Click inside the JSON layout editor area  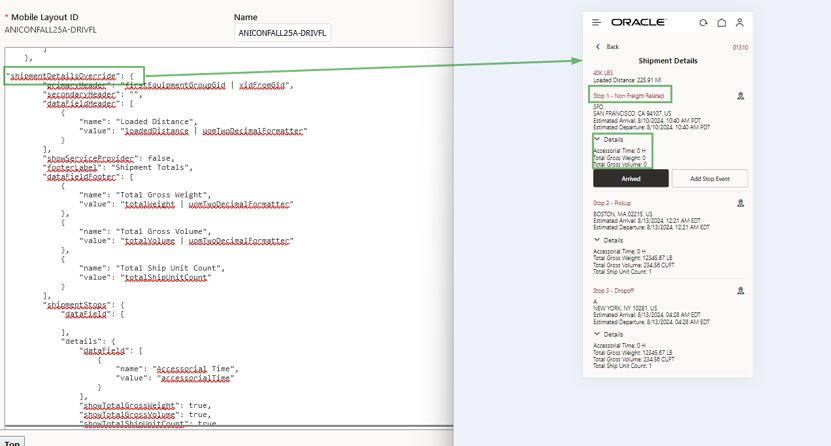tap(229, 237)
